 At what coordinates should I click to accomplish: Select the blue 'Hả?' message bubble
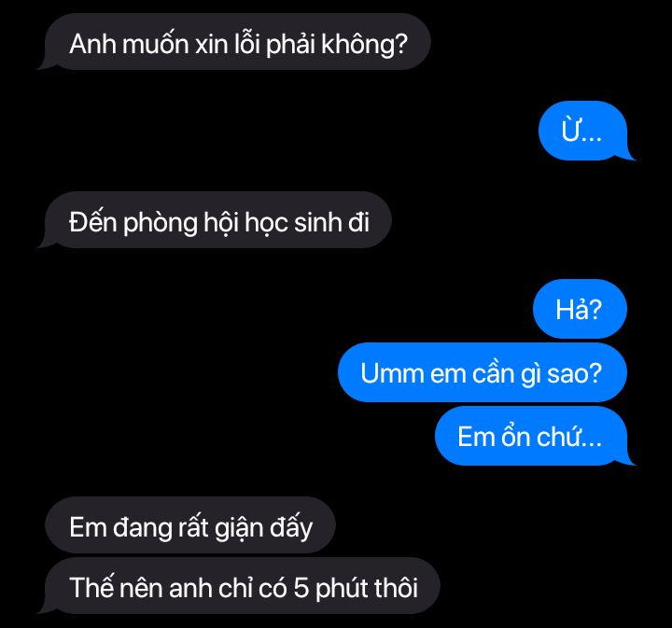580,309
